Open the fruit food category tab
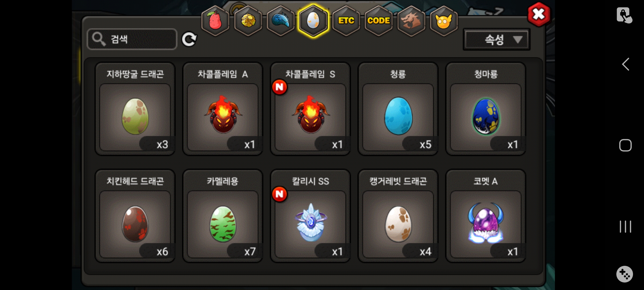 (215, 21)
